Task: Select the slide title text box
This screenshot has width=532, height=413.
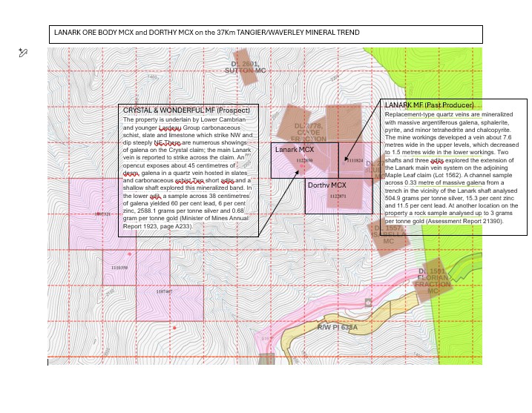Action: pos(267,33)
